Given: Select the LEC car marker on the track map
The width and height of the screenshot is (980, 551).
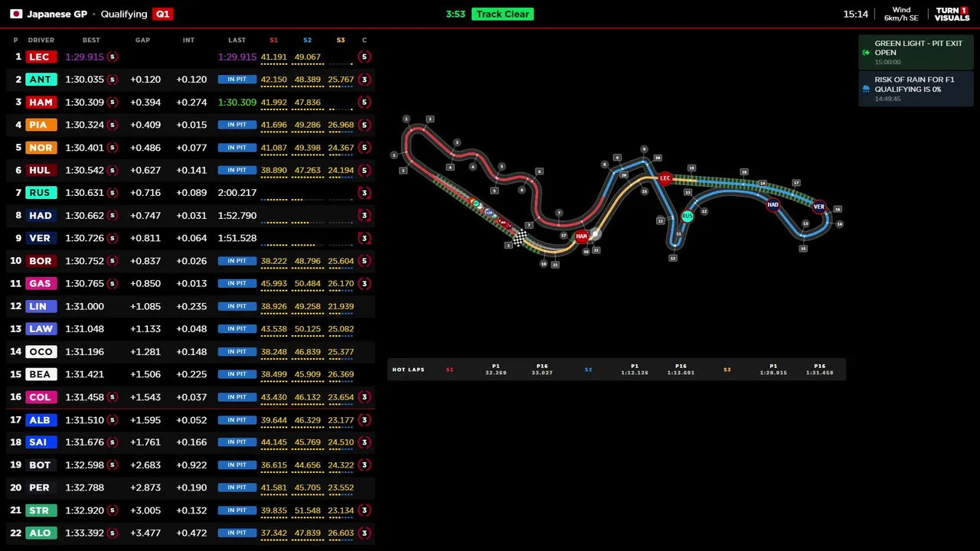Looking at the screenshot, I should coord(665,178).
